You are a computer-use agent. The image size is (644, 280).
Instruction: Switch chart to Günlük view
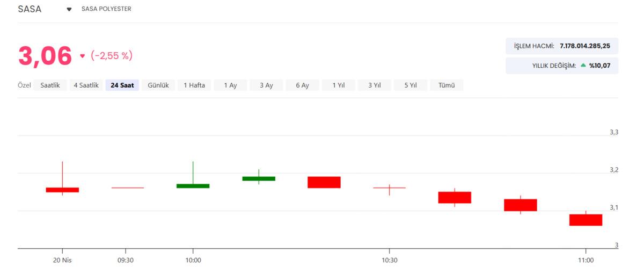(x=158, y=85)
